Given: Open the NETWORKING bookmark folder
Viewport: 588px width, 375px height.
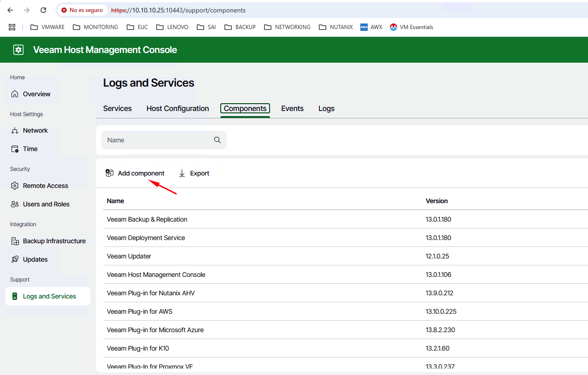Looking at the screenshot, I should pyautogui.click(x=287, y=27).
